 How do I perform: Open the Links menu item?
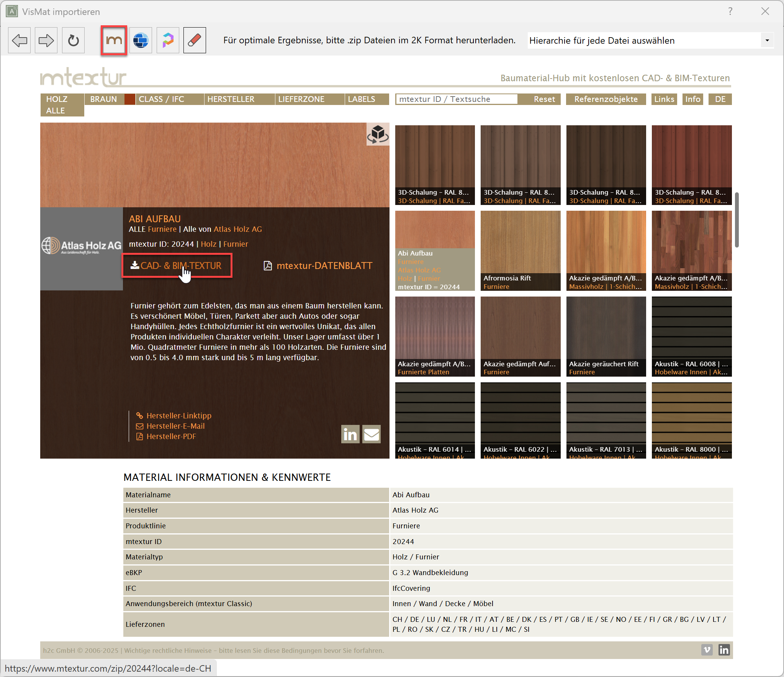664,99
